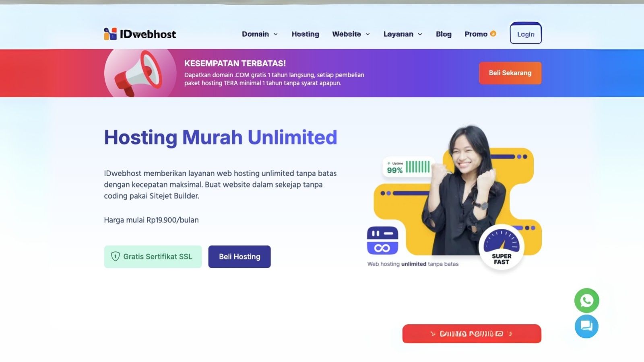The height and width of the screenshot is (362, 644).
Task: Click the Super Fast speedometer badge
Action: [x=502, y=247]
